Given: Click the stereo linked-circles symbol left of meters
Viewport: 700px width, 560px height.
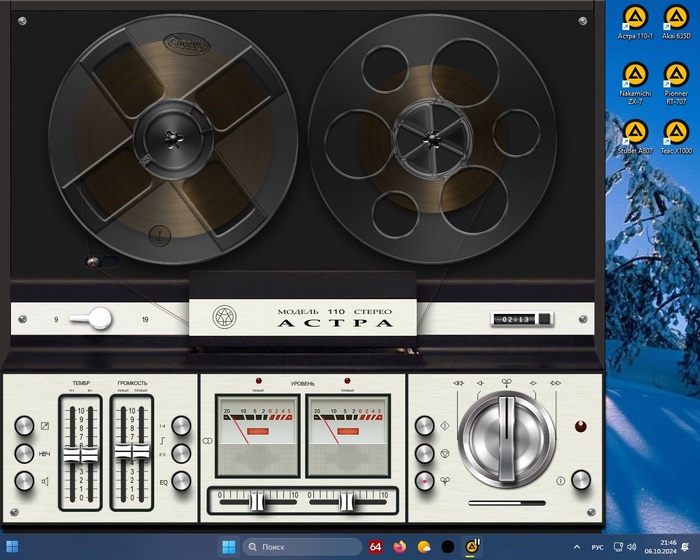Looking at the screenshot, I should [x=207, y=441].
